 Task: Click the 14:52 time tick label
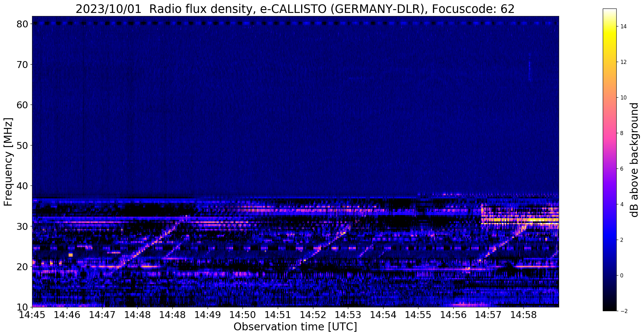pyautogui.click(x=313, y=315)
